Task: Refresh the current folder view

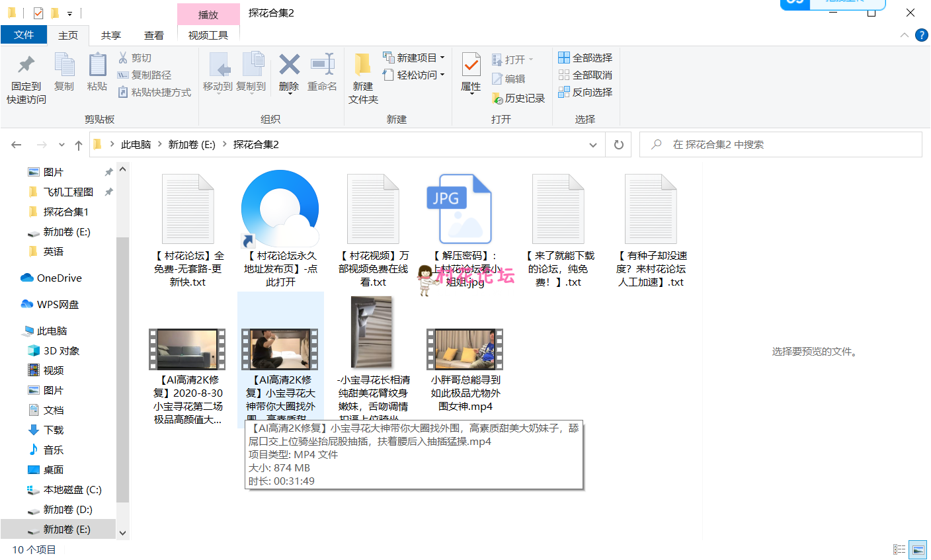Action: click(619, 145)
